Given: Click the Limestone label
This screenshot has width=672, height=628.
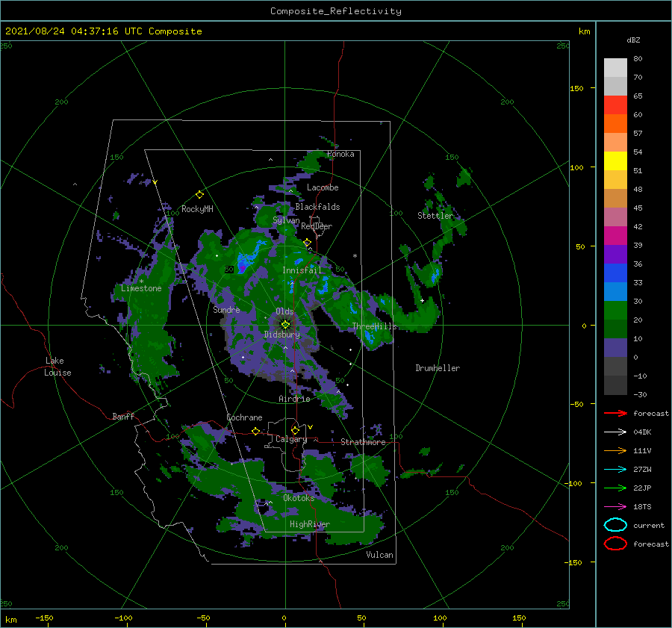Looking at the screenshot, I should pyautogui.click(x=141, y=288).
